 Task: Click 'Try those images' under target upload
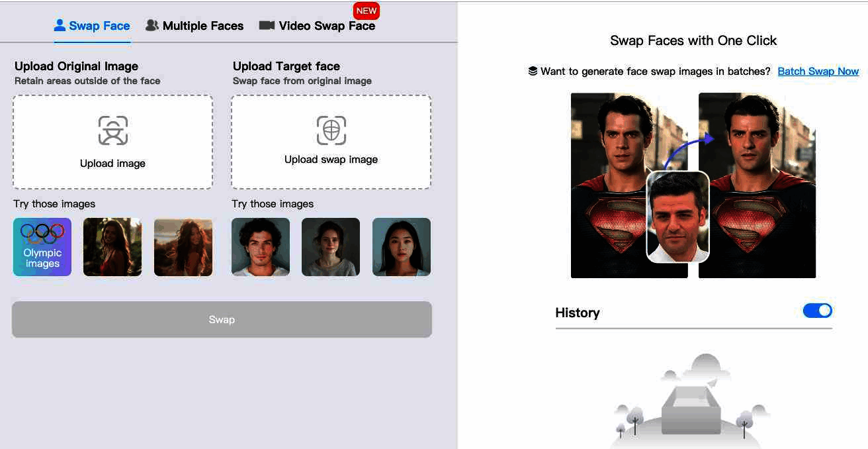(273, 204)
